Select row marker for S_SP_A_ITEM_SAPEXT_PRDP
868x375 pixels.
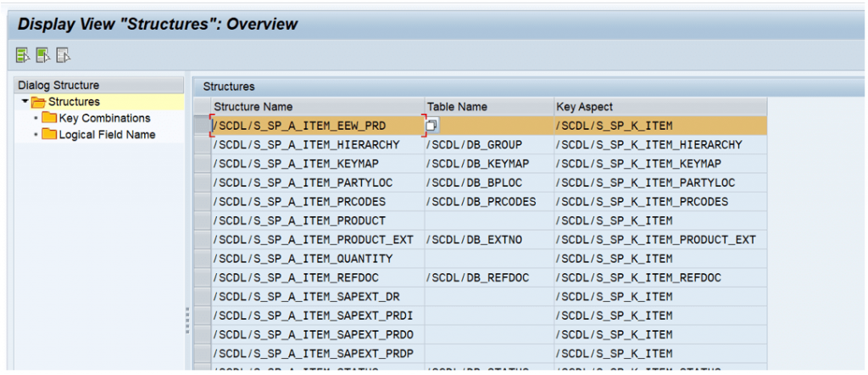point(202,354)
